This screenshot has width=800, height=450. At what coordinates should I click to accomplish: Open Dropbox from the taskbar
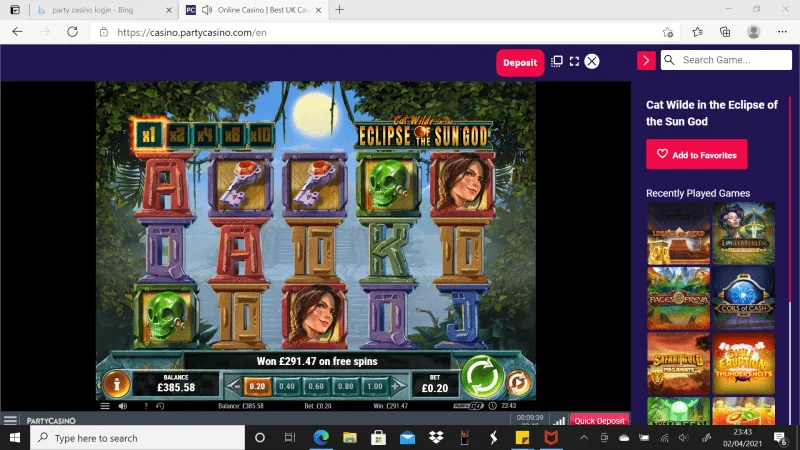436,438
